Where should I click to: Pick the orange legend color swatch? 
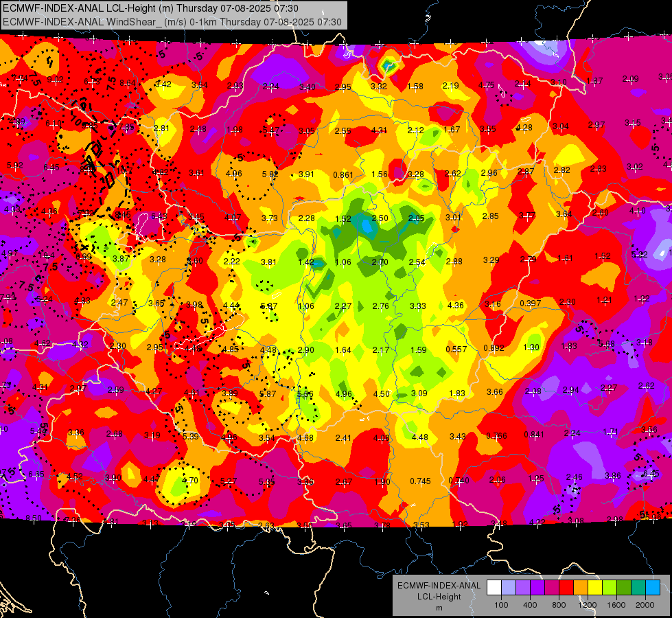point(581,588)
